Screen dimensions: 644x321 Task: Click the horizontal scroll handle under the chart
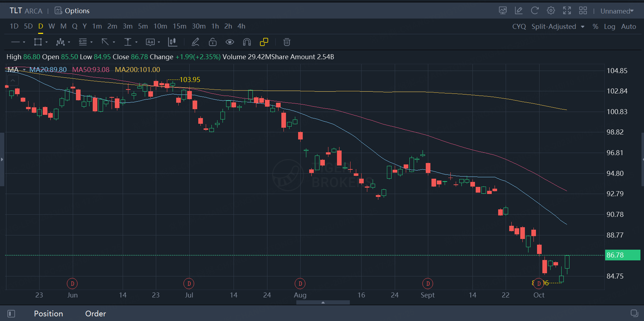[x=323, y=302]
